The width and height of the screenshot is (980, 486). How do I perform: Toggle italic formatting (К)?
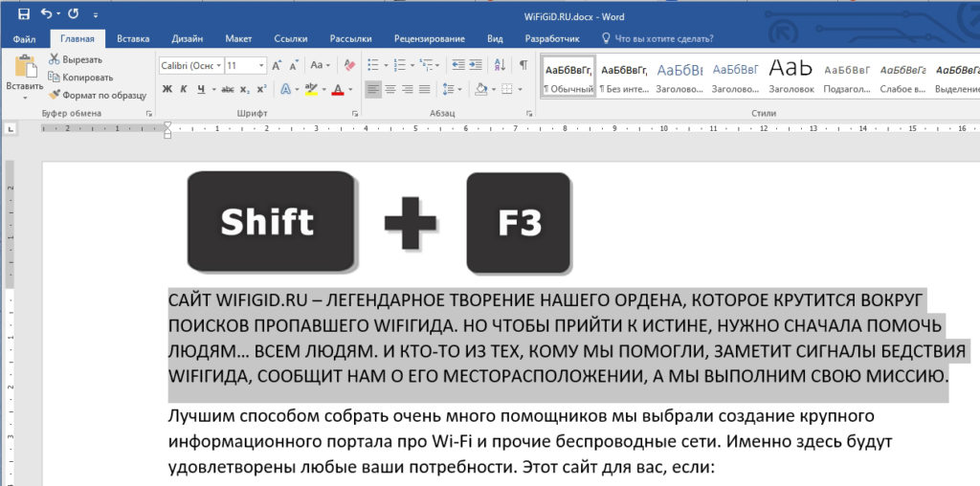(184, 89)
